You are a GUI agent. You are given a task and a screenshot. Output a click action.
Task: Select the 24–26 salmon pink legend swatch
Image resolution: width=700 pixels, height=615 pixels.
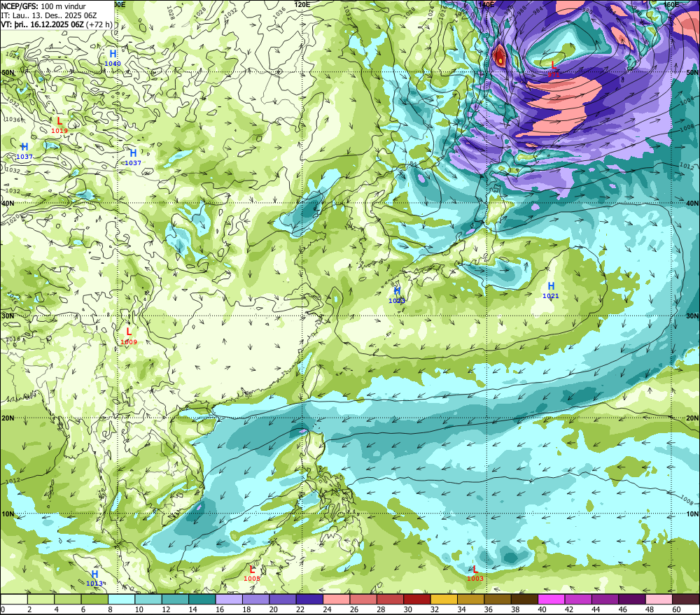click(337, 599)
